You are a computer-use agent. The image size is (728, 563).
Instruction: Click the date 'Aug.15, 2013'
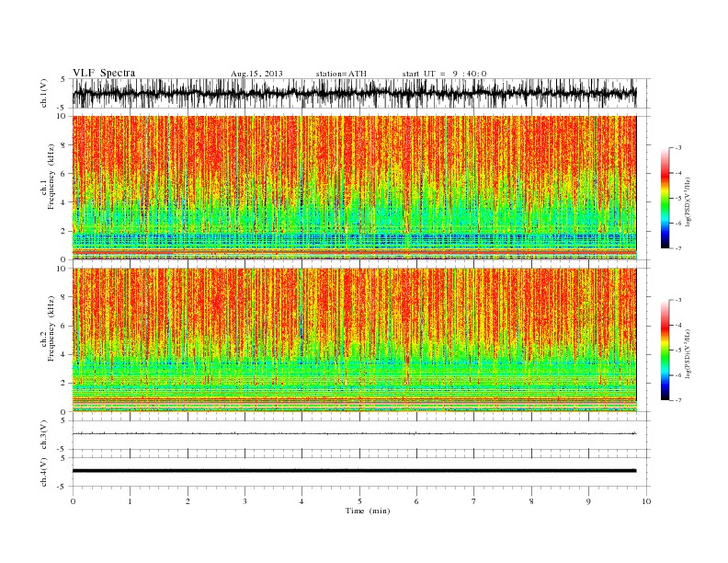256,74
